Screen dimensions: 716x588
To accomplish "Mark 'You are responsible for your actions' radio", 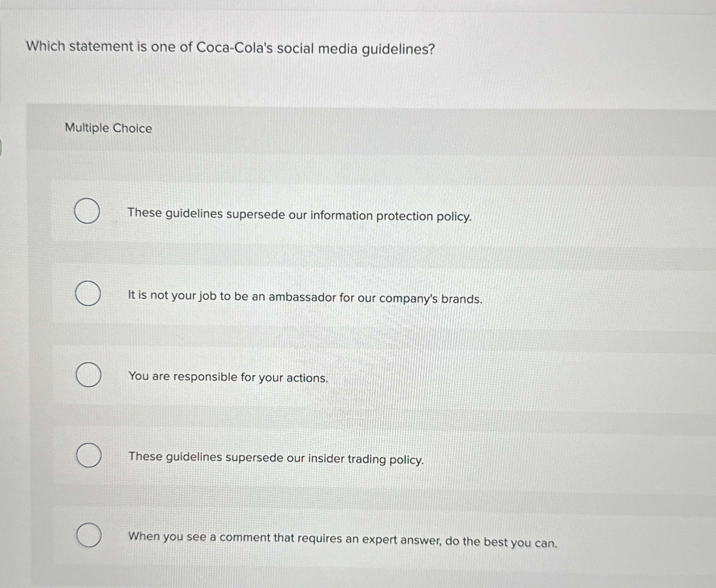I will [x=88, y=375].
